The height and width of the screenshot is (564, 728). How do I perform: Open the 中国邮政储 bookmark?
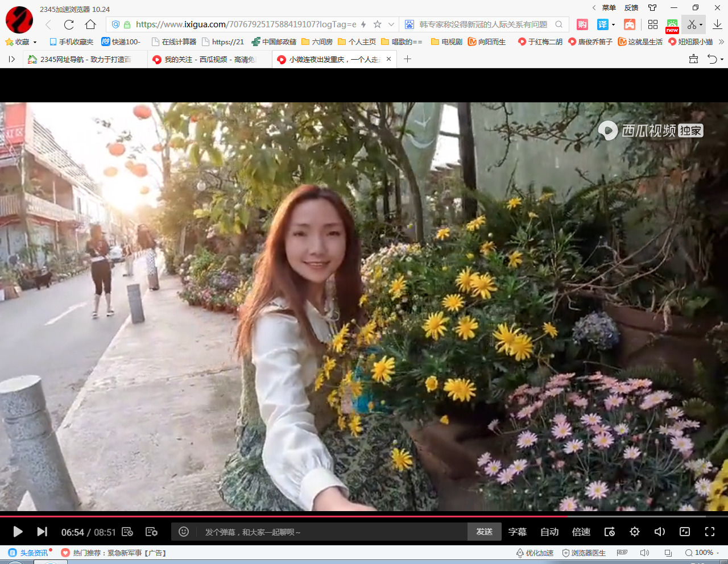274,42
